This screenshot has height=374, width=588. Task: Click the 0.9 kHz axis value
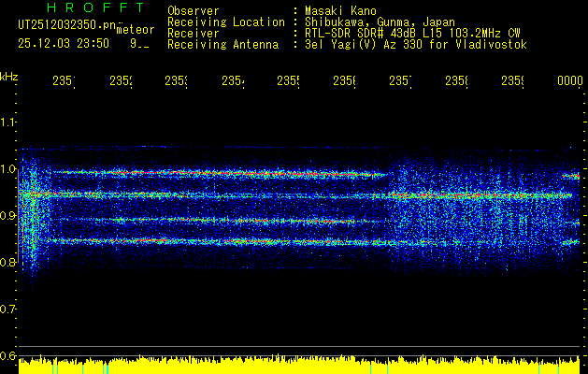click(x=7, y=215)
